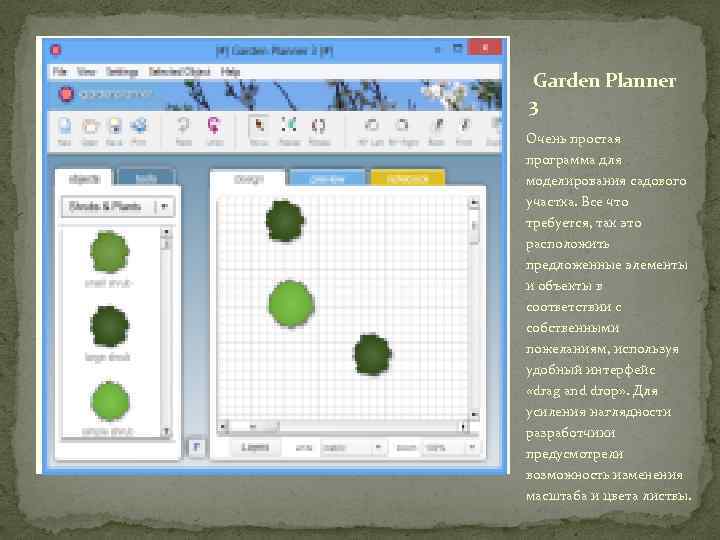Screen dimensions: 720x540
Task: Click the canvas vertical scrollbar thumb
Action: (x=474, y=227)
